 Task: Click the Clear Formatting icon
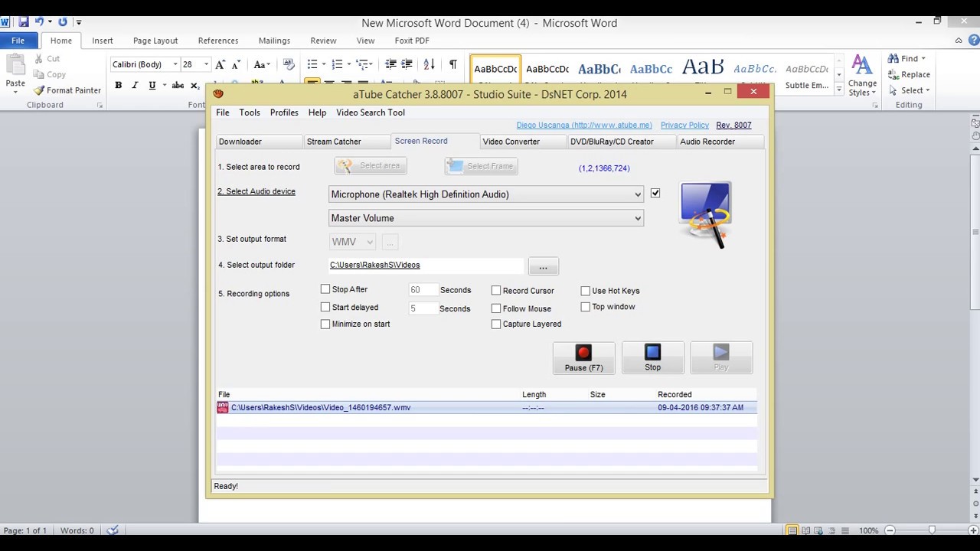click(x=288, y=65)
